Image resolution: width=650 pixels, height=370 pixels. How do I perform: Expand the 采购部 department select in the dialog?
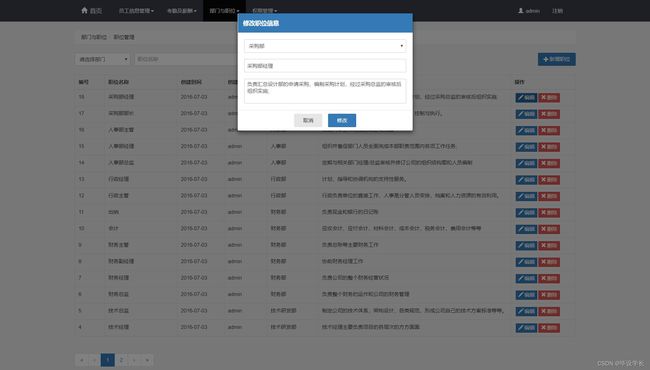(x=325, y=46)
